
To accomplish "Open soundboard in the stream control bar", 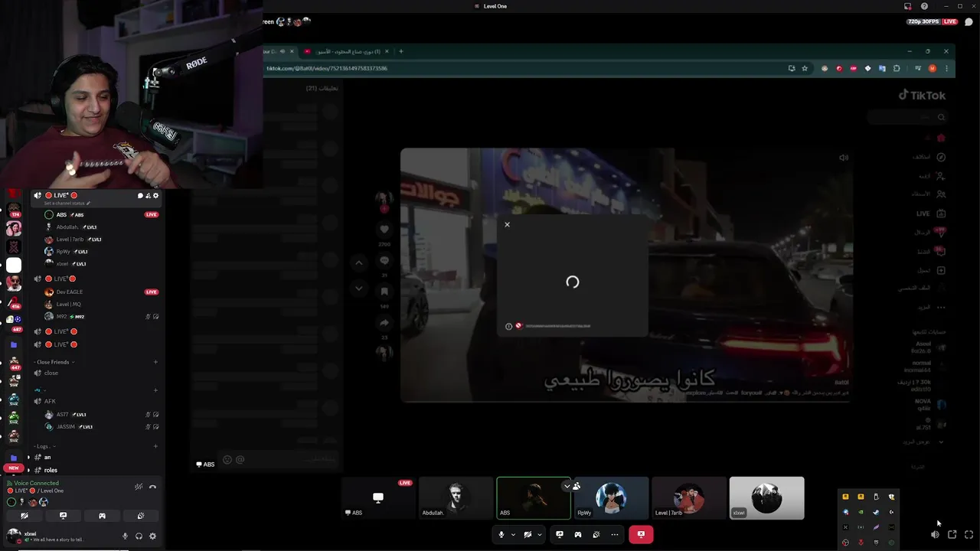I will tap(596, 535).
